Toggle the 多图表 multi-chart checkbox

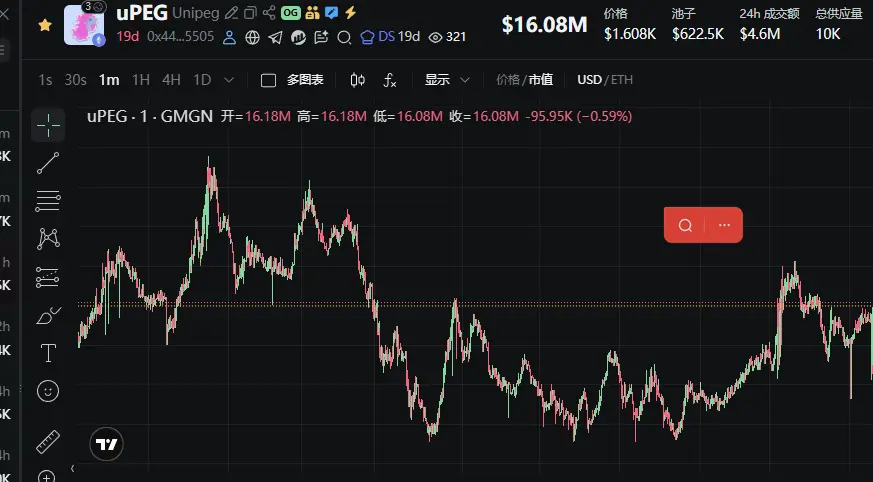coord(268,81)
